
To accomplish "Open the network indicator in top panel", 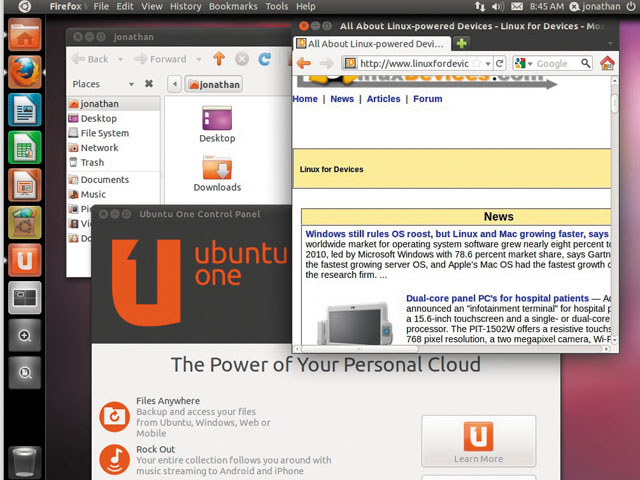I will (x=480, y=7).
